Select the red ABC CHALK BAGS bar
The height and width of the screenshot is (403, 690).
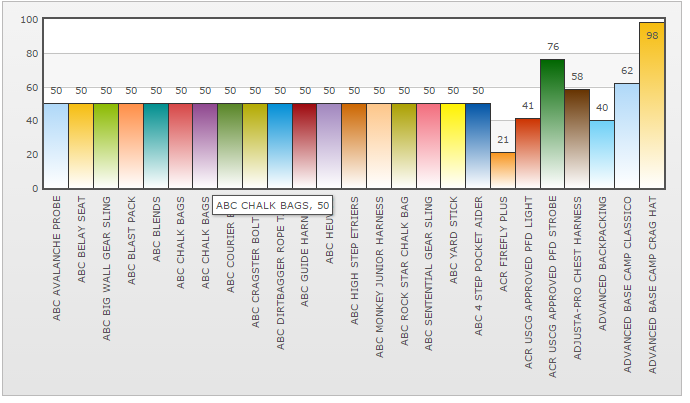click(180, 146)
